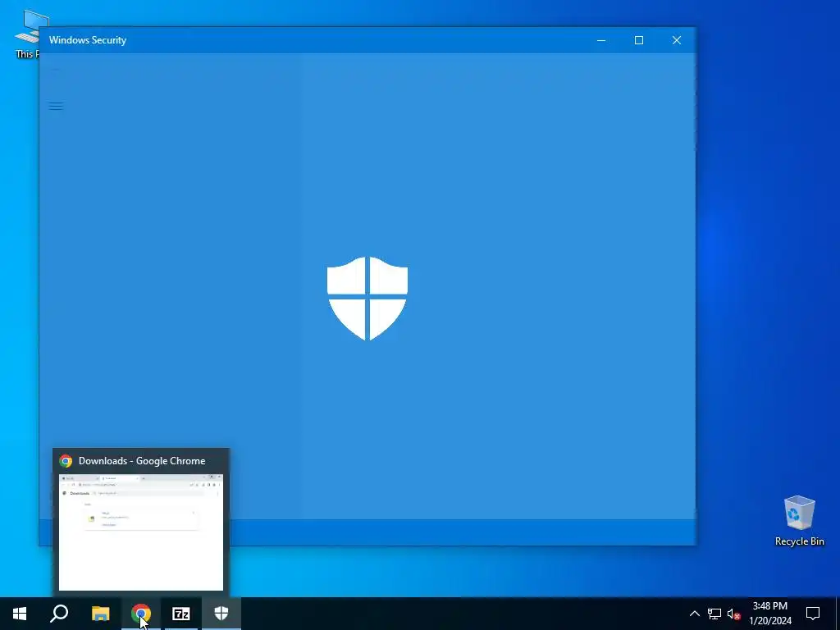The width and height of the screenshot is (840, 630).
Task: Open File Explorer from taskbar
Action: coord(100,614)
